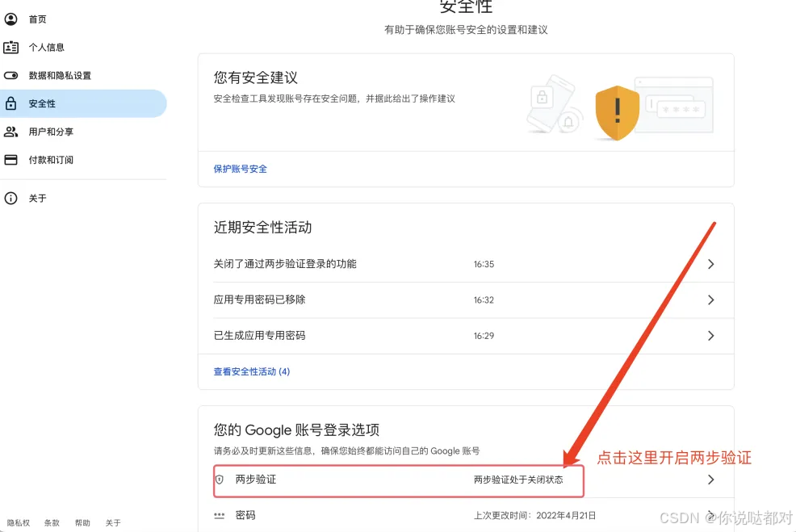Click the shield icon beside 两步验证

220,480
